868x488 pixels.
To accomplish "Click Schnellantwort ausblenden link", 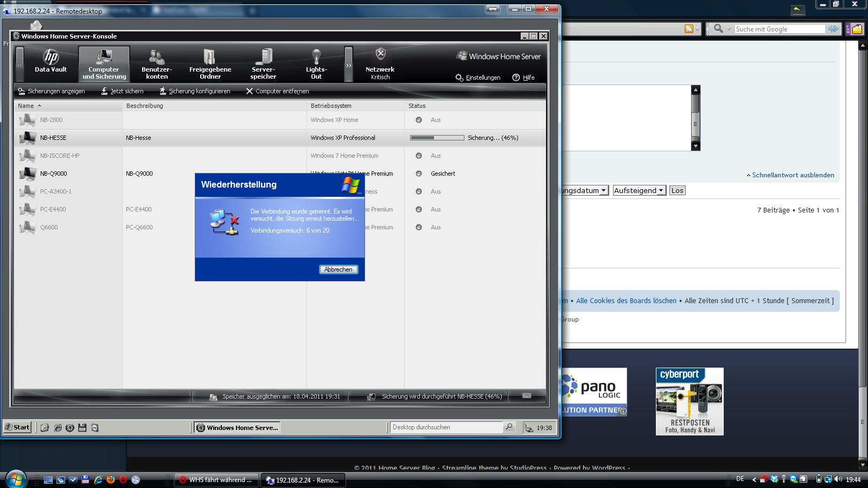I will pyautogui.click(x=793, y=175).
